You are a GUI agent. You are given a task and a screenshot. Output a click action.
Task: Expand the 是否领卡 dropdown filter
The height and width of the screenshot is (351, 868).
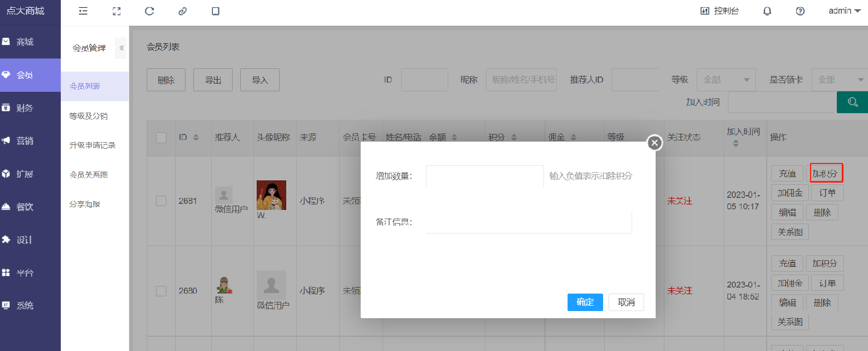[x=839, y=80]
